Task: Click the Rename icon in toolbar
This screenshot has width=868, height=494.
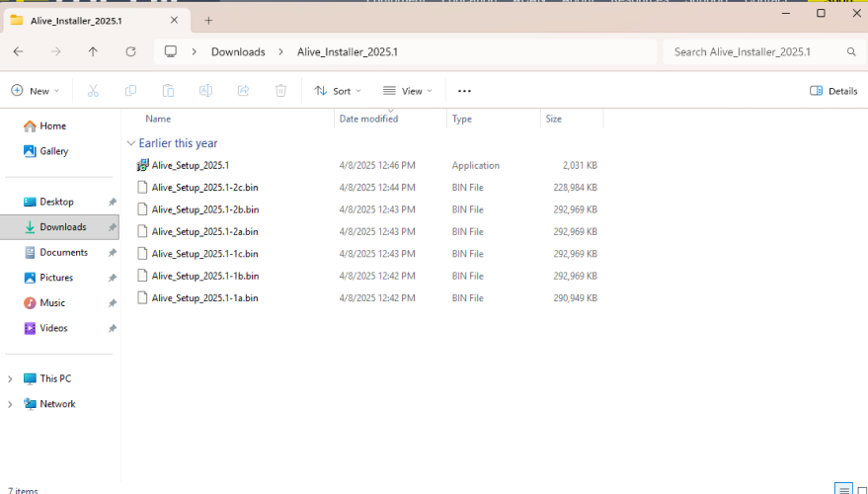Action: point(205,91)
